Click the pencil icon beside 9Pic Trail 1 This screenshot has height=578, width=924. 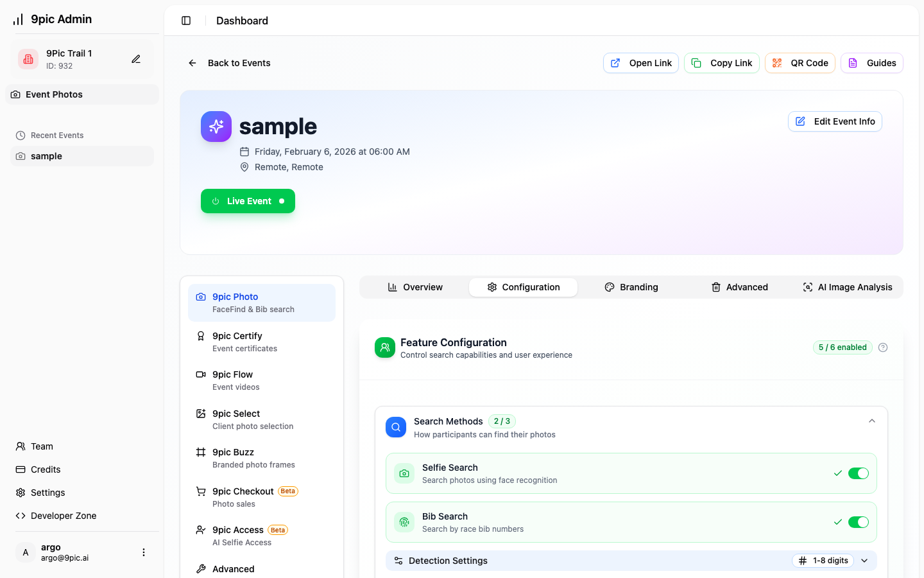pos(136,59)
